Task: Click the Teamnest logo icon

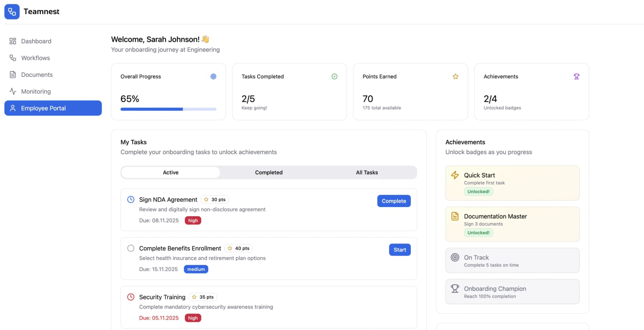Action: click(12, 12)
